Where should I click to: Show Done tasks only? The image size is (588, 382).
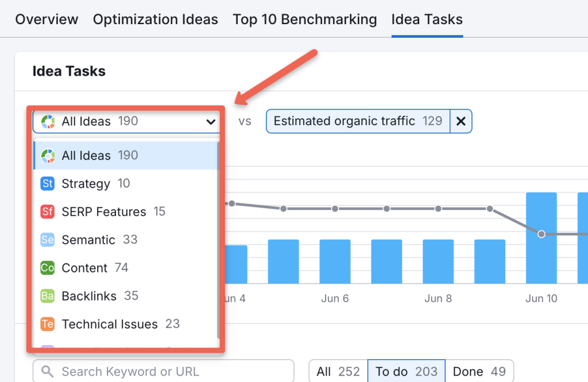click(x=480, y=371)
